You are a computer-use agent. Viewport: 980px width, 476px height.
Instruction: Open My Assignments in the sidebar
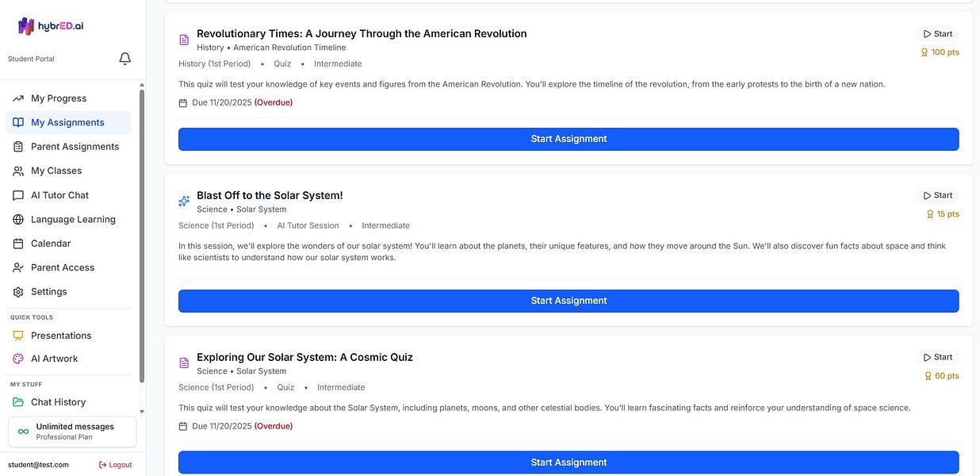(x=67, y=122)
